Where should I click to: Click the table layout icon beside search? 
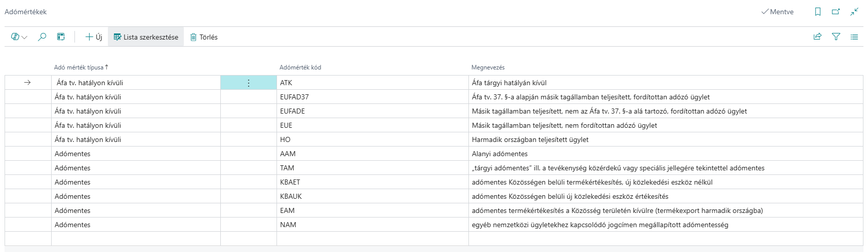click(61, 37)
